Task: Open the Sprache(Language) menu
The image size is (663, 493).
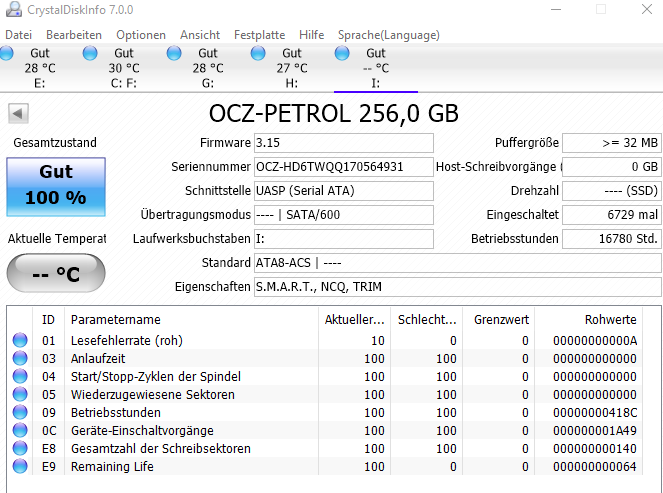Action: 389,35
